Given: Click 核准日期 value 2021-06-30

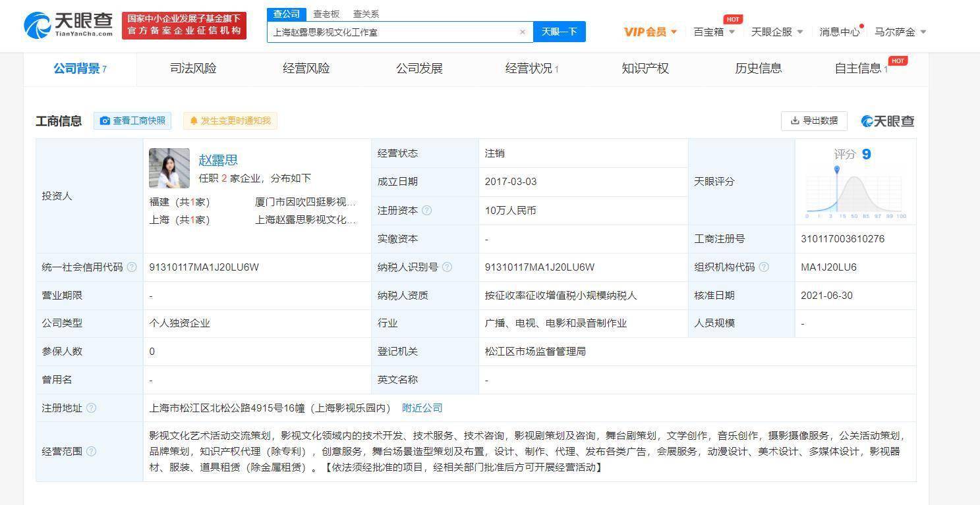Looking at the screenshot, I should (x=826, y=296).
